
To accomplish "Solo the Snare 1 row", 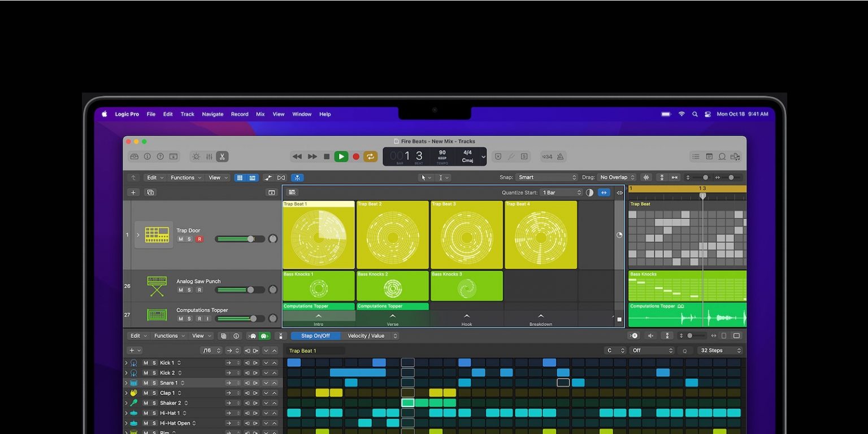I will click(x=154, y=383).
